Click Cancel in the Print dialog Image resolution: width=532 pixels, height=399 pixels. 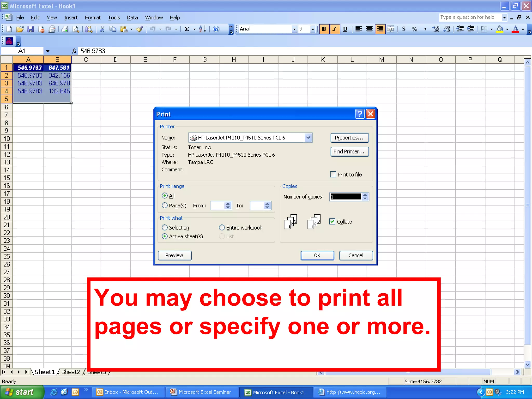pyautogui.click(x=356, y=255)
